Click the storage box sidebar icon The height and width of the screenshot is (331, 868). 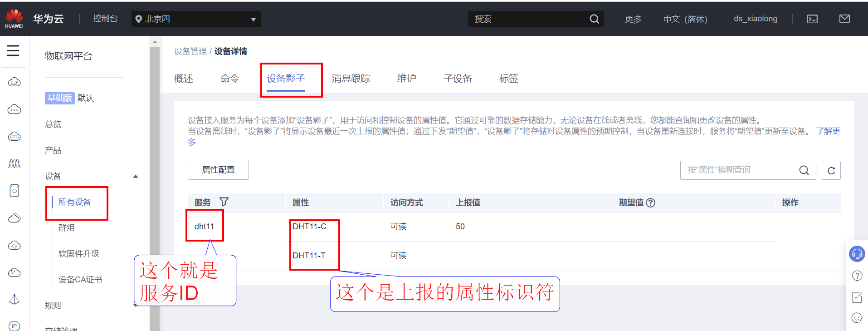coord(15,191)
